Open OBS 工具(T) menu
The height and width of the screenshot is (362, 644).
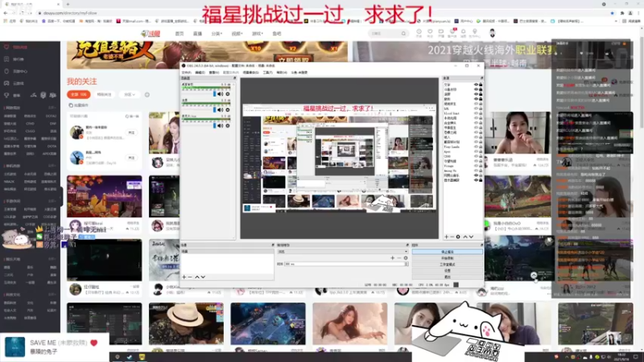click(x=268, y=72)
